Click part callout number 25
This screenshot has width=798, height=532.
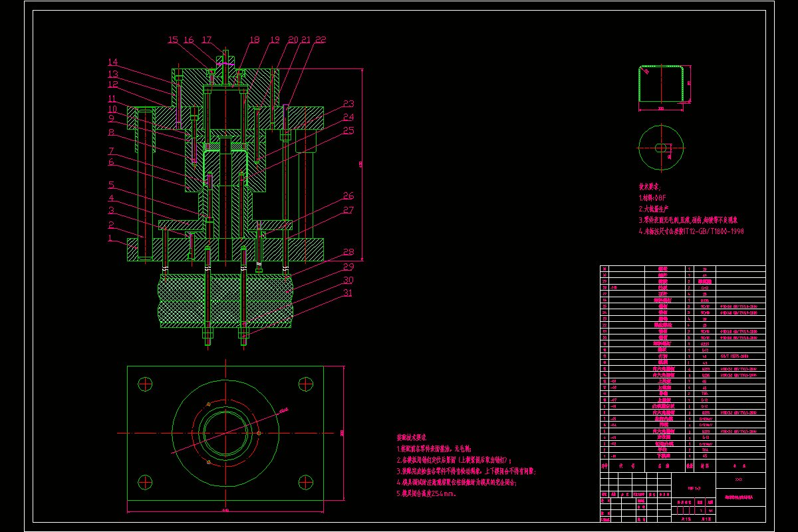[348, 130]
